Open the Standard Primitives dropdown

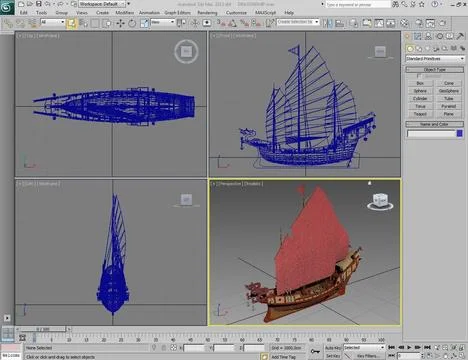click(435, 59)
